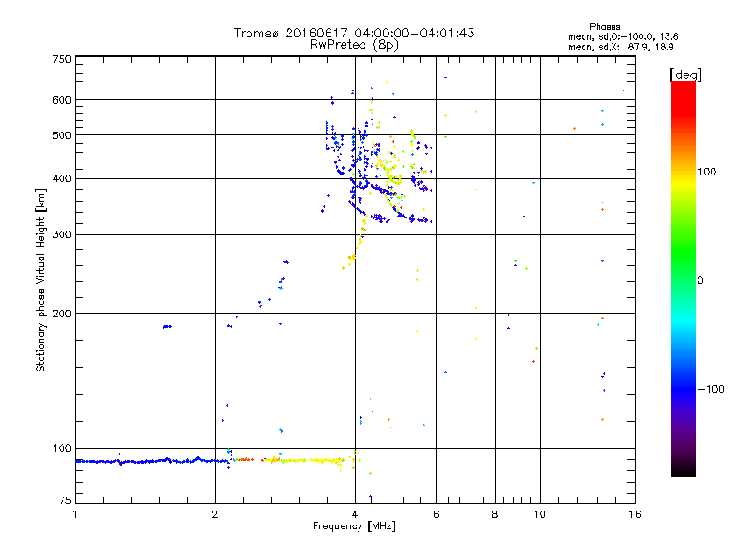Click the Frequency [MHz] axis label

tap(354, 527)
